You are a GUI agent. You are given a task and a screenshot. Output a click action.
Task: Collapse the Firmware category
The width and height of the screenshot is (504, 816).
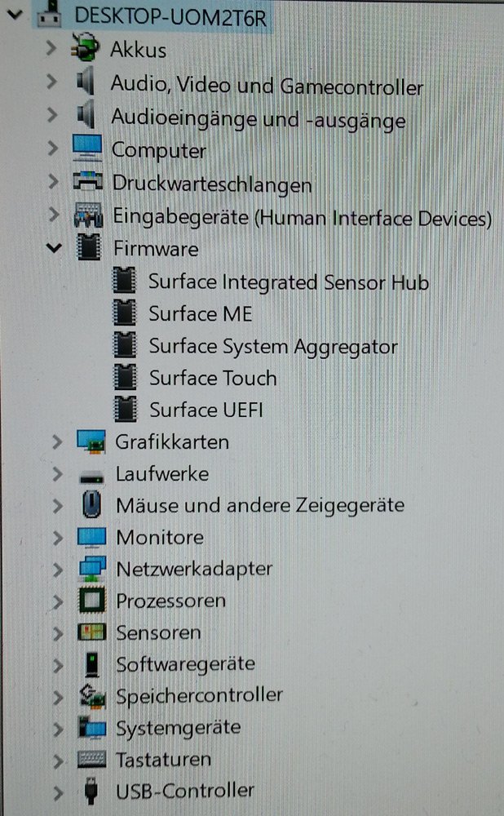click(55, 248)
